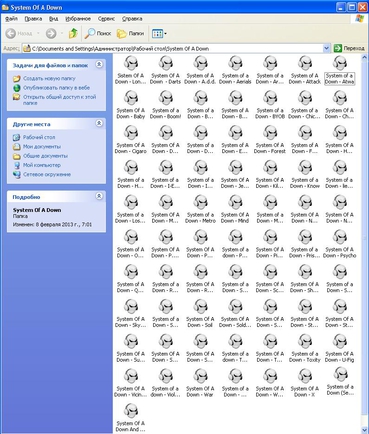Viewport: 369px width, 434px height.
Task: Select the System of a Down - Toxicity file
Action: [x=305, y=348]
